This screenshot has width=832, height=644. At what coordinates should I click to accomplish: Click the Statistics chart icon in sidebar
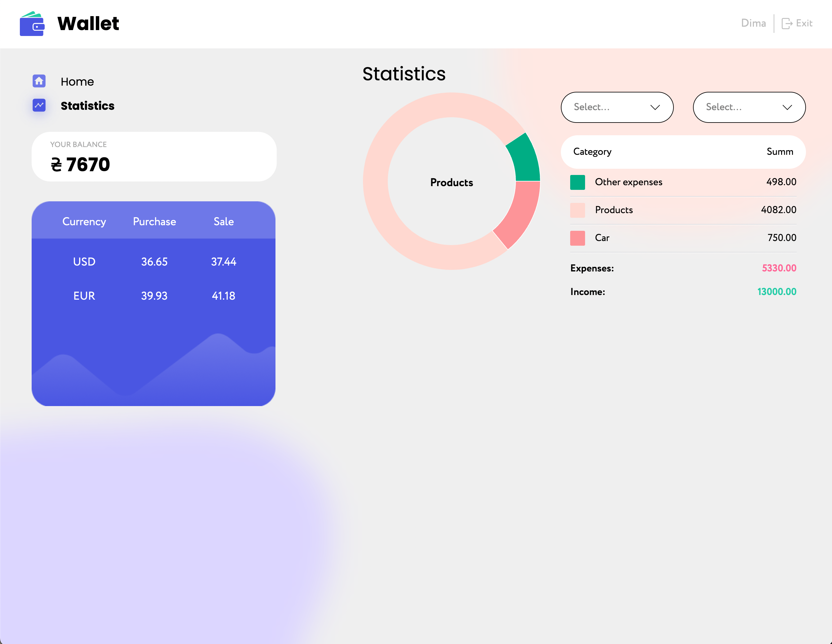tap(39, 105)
